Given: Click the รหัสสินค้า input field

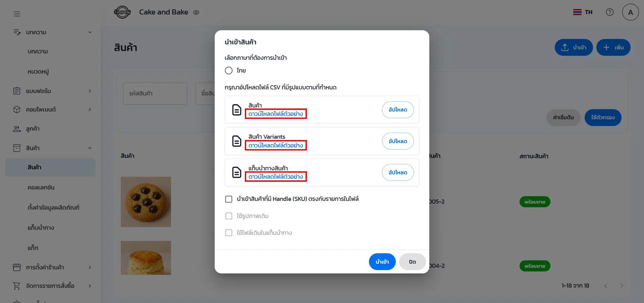Looking at the screenshot, I should 155,94.
